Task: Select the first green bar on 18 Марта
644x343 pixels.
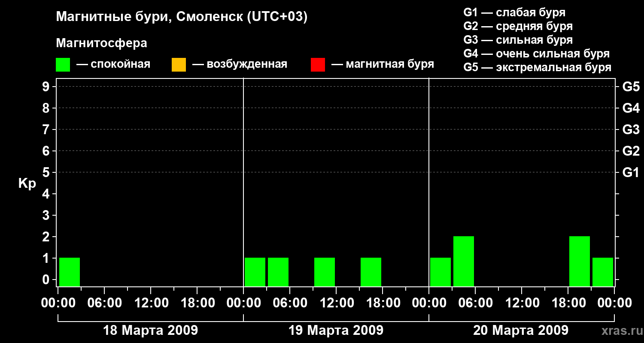Action: [x=70, y=272]
